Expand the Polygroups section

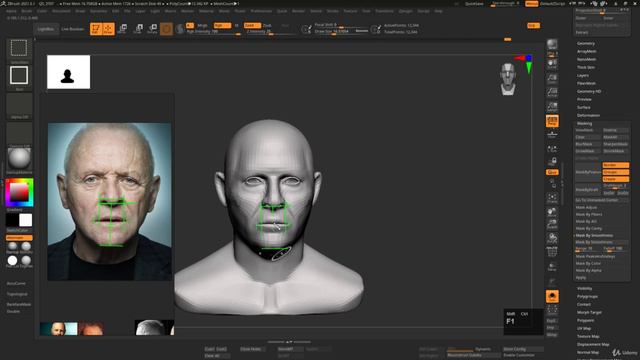(x=587, y=296)
